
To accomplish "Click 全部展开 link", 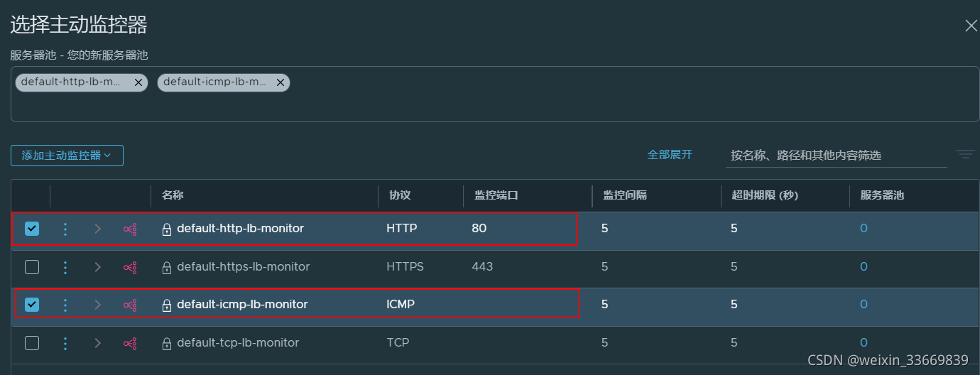I will coord(669,154).
